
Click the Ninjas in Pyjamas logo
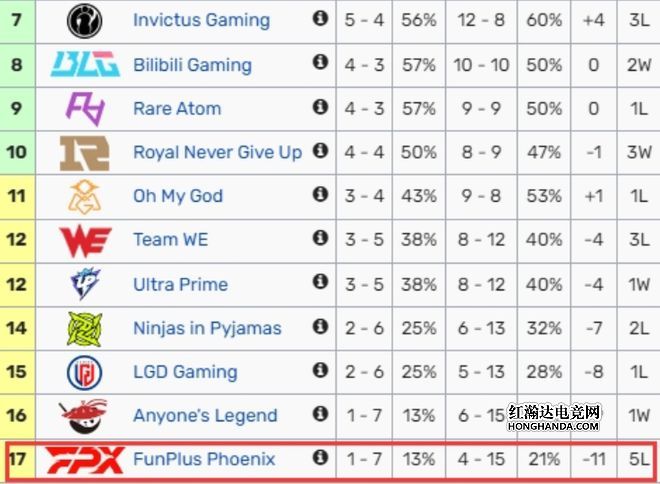(85, 329)
